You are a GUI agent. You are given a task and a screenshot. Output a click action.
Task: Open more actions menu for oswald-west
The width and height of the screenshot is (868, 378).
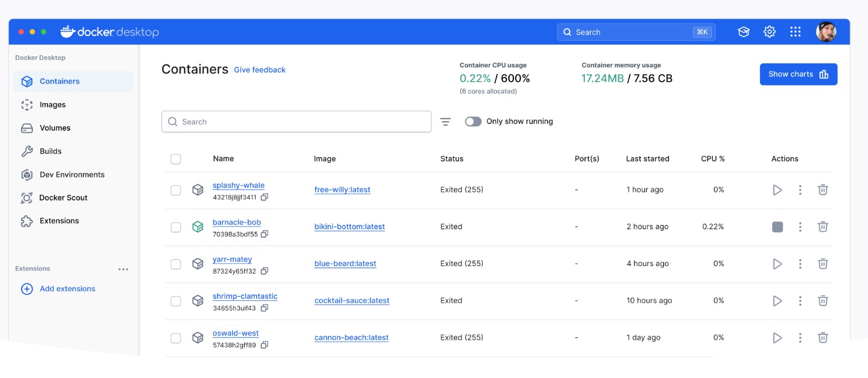click(800, 337)
